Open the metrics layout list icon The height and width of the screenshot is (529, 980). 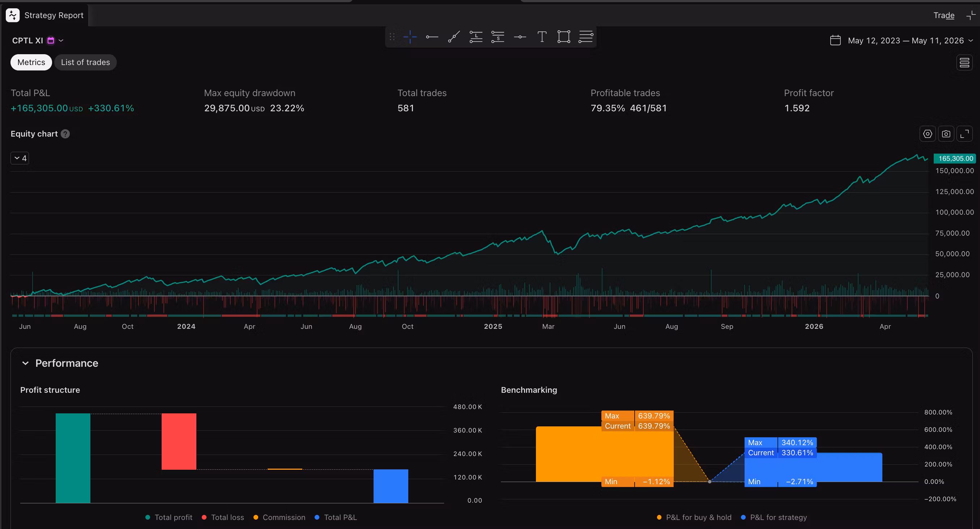coord(964,62)
